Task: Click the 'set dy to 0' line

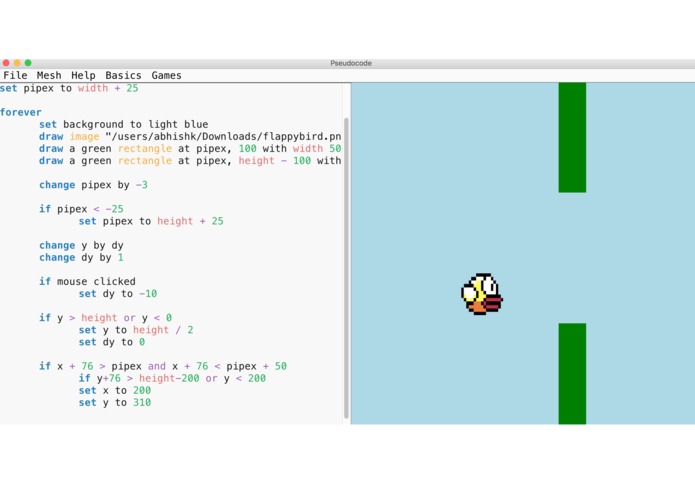Action: point(112,342)
